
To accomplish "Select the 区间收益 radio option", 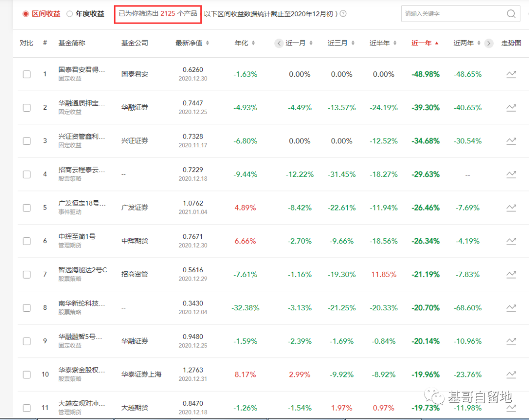I will tap(25, 14).
